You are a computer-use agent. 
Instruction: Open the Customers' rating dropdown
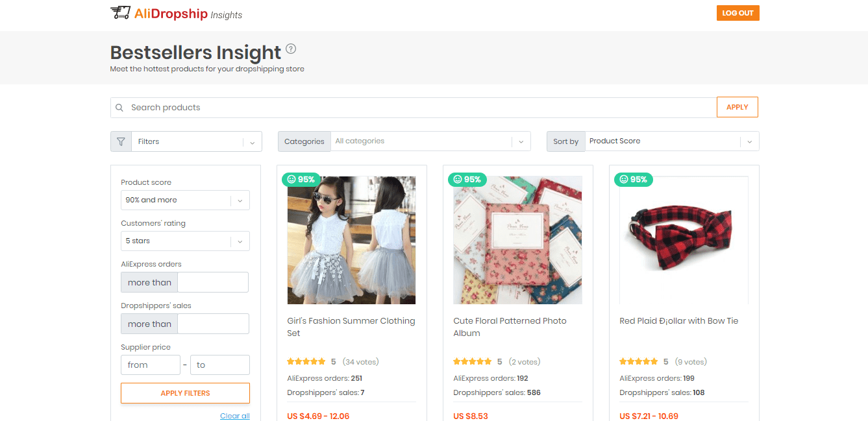click(x=185, y=241)
